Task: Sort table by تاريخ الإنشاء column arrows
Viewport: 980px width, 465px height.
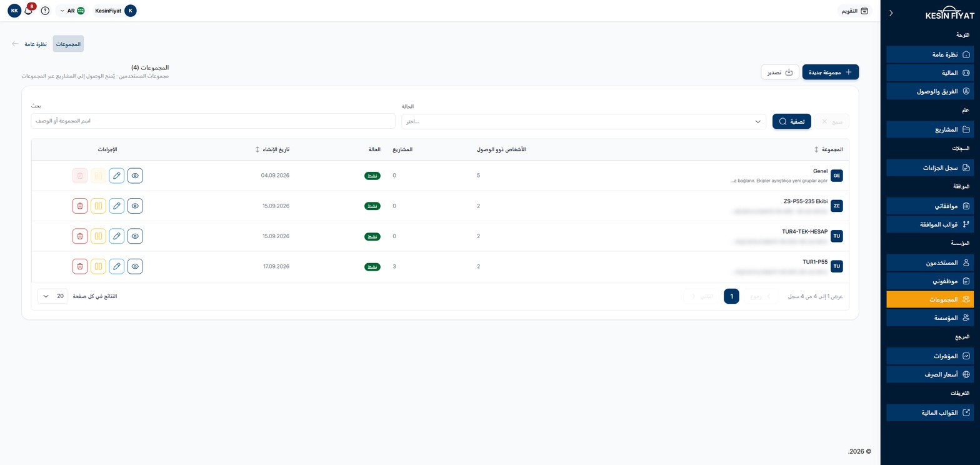Action: point(257,150)
